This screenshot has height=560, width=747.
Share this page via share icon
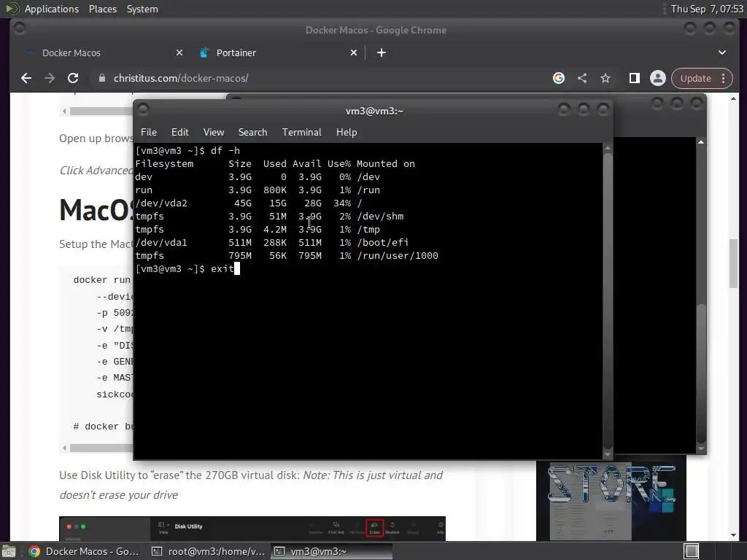(582, 78)
